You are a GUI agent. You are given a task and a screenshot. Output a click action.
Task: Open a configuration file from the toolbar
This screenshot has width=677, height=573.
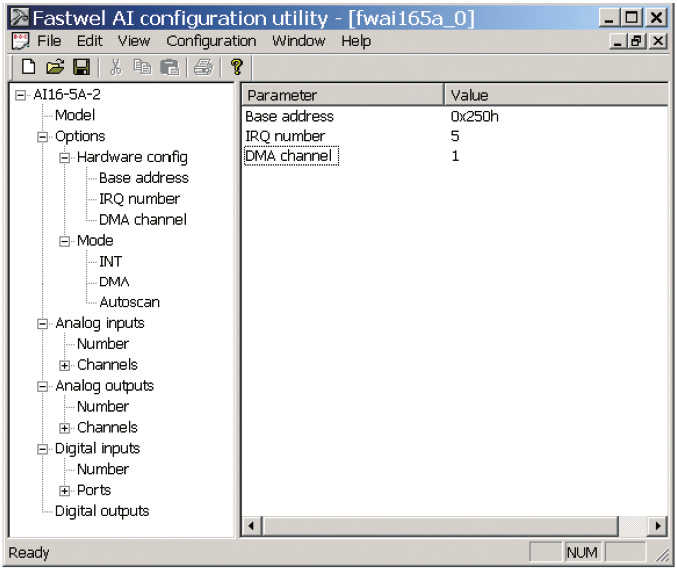pyautogui.click(x=55, y=67)
